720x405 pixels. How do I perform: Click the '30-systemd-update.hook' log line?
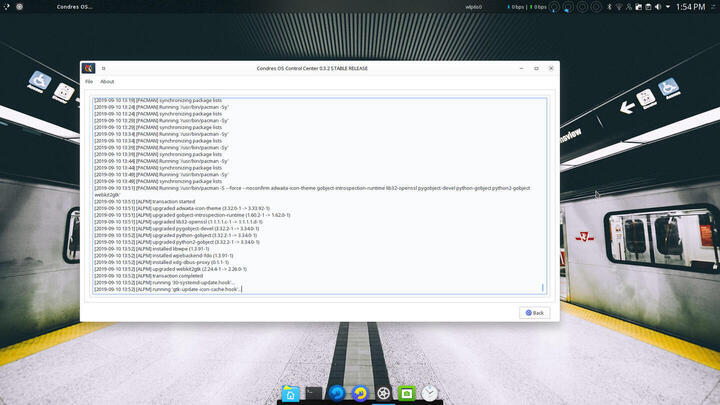[164, 283]
